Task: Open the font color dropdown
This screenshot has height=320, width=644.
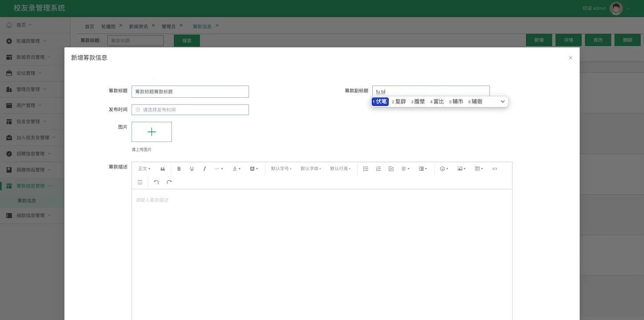Action: tap(237, 169)
